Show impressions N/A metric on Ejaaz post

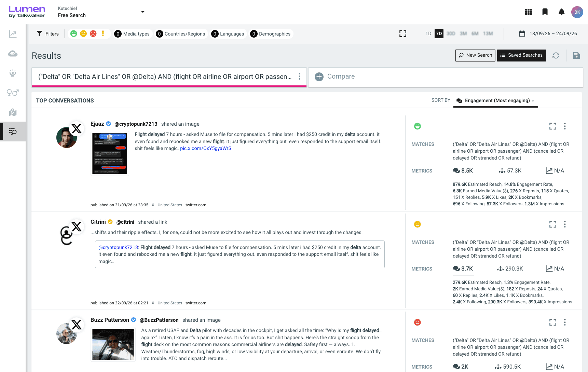click(x=555, y=170)
